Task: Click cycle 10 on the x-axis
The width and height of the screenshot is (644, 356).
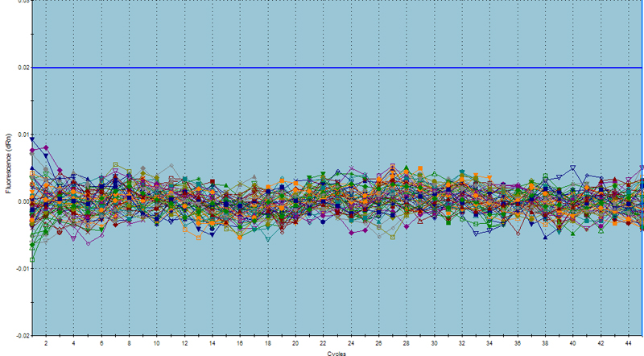Action: coord(156,342)
